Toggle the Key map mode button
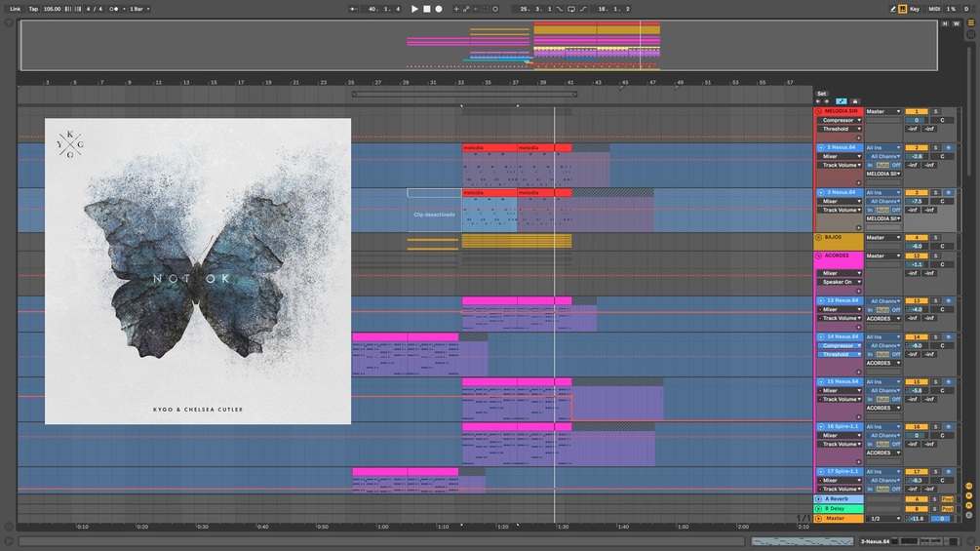Image resolution: width=980 pixels, height=551 pixels. click(x=915, y=9)
